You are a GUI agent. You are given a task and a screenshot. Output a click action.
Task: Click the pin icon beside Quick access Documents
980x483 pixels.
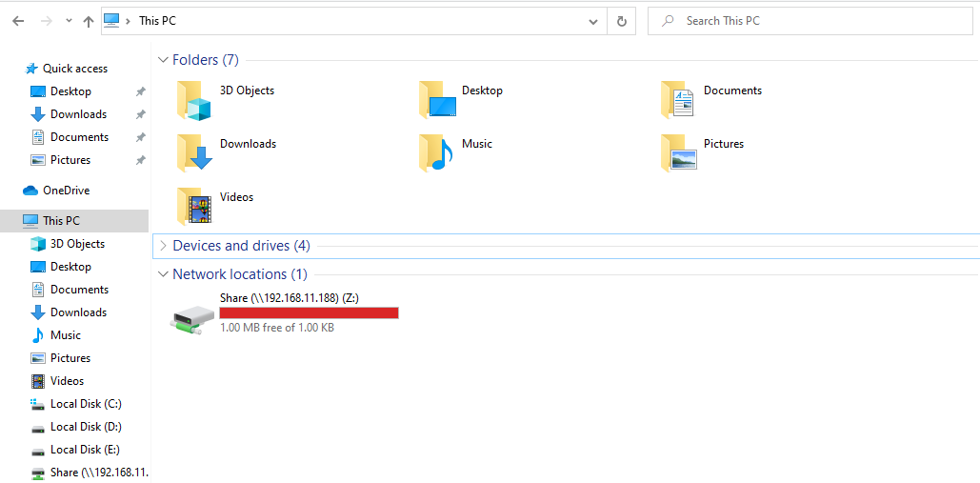pos(141,137)
